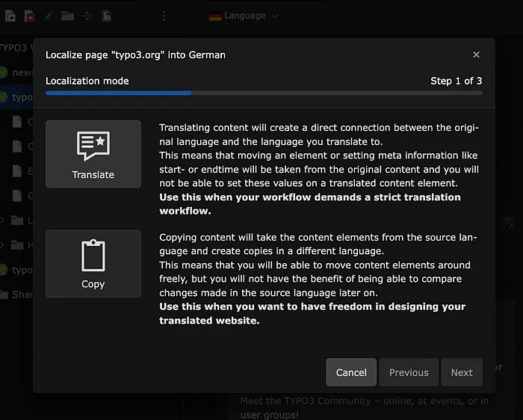The height and width of the screenshot is (420, 523).
Task: Click the speech-bubble star icon above Translate
Action: point(93,146)
